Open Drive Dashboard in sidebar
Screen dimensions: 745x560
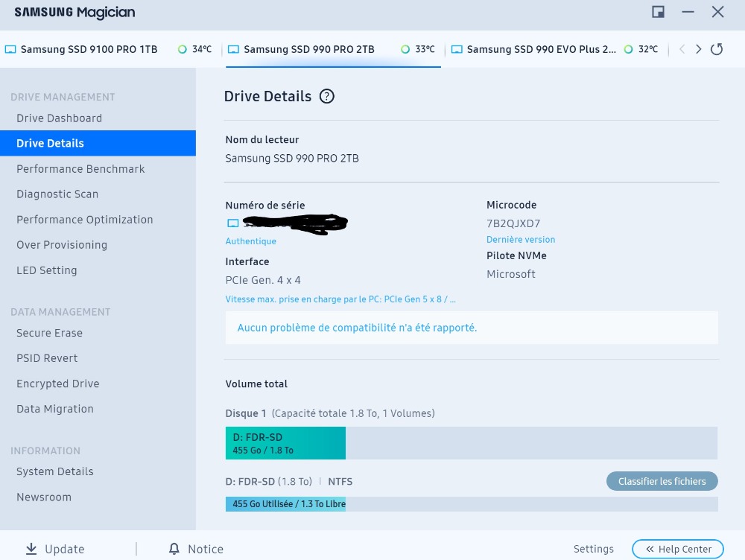pyautogui.click(x=59, y=118)
